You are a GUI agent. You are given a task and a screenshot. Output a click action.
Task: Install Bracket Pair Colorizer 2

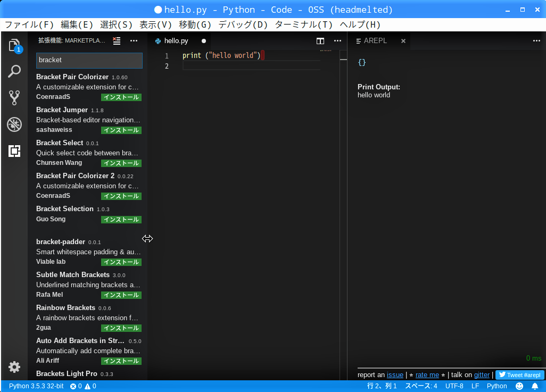click(121, 196)
